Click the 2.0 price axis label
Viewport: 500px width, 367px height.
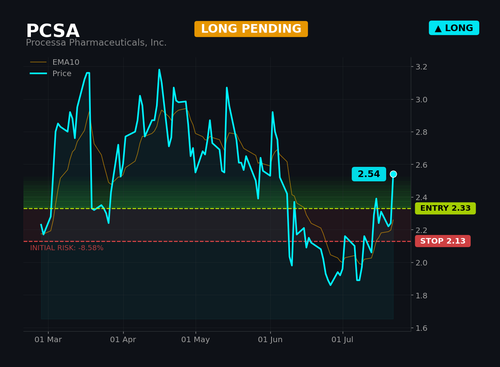click(x=421, y=263)
